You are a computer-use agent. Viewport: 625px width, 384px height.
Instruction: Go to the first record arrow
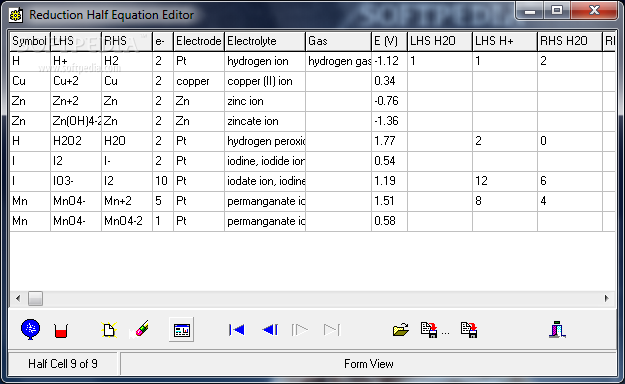click(x=237, y=330)
